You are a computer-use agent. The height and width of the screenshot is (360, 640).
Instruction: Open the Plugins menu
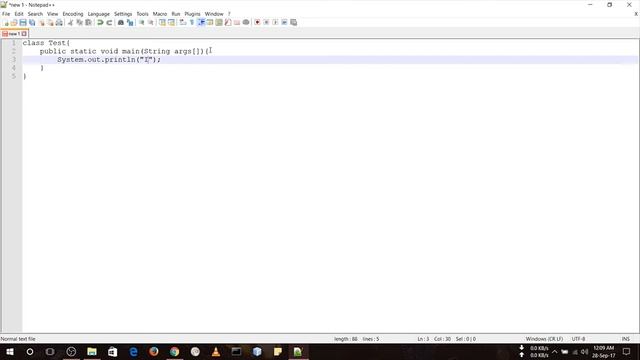(192, 14)
